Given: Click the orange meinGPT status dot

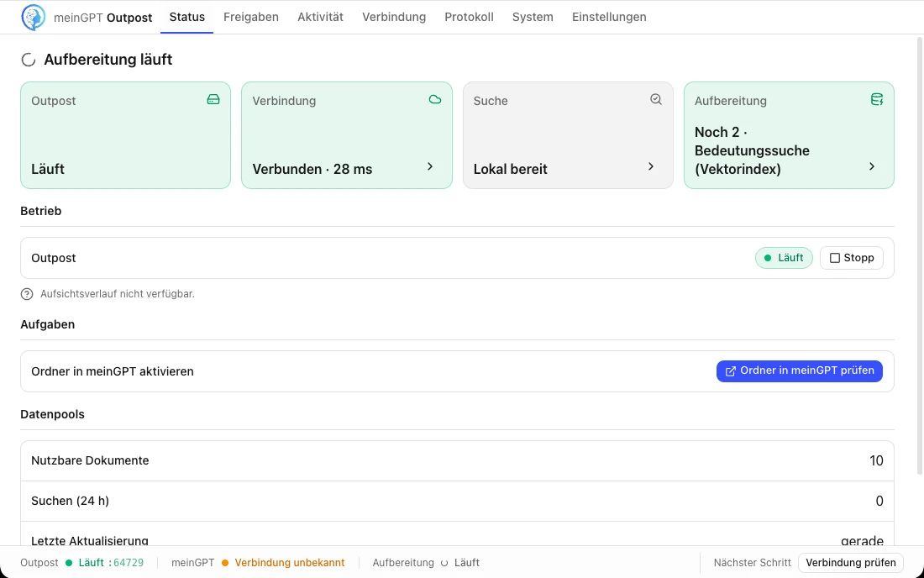Looking at the screenshot, I should click(225, 563).
